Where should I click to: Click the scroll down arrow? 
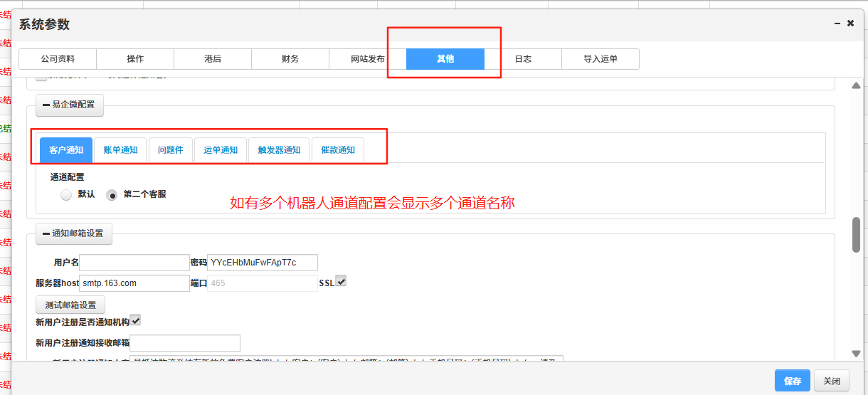click(x=857, y=354)
